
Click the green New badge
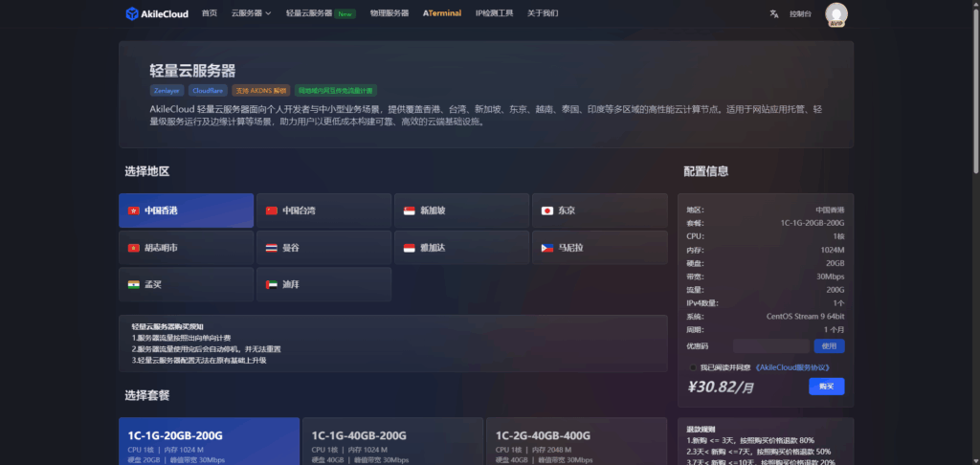click(345, 13)
